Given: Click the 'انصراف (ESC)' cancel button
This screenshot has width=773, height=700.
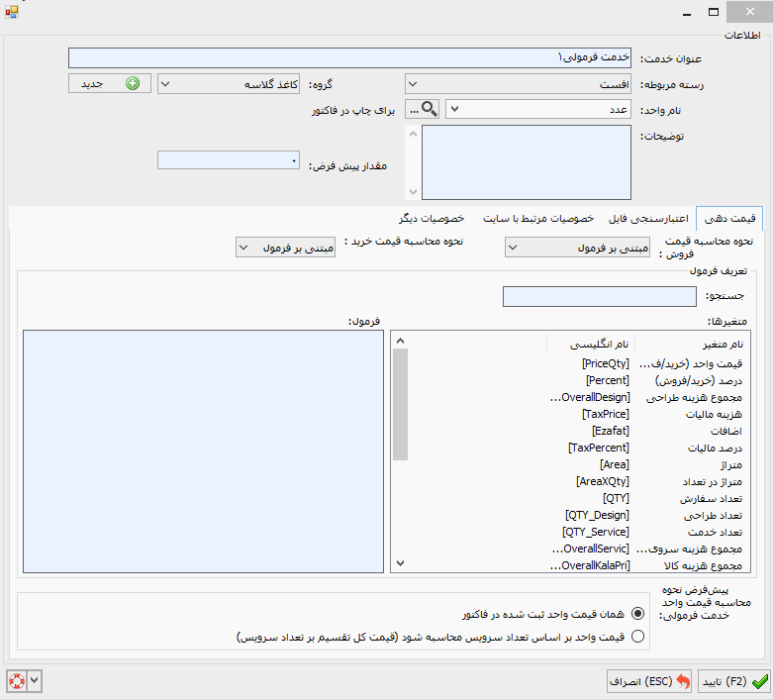Looking at the screenshot, I should [x=649, y=681].
